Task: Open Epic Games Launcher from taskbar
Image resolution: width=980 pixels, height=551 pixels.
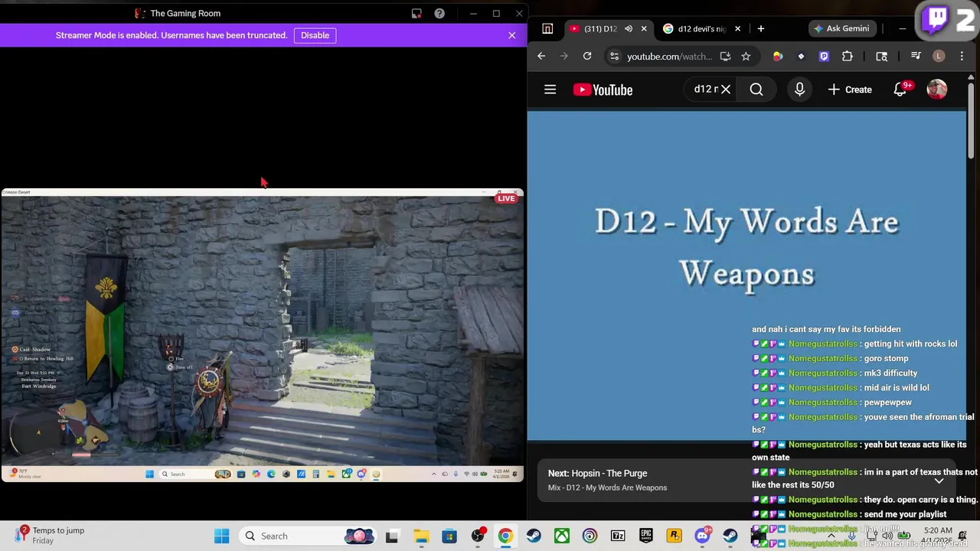Action: tap(646, 536)
